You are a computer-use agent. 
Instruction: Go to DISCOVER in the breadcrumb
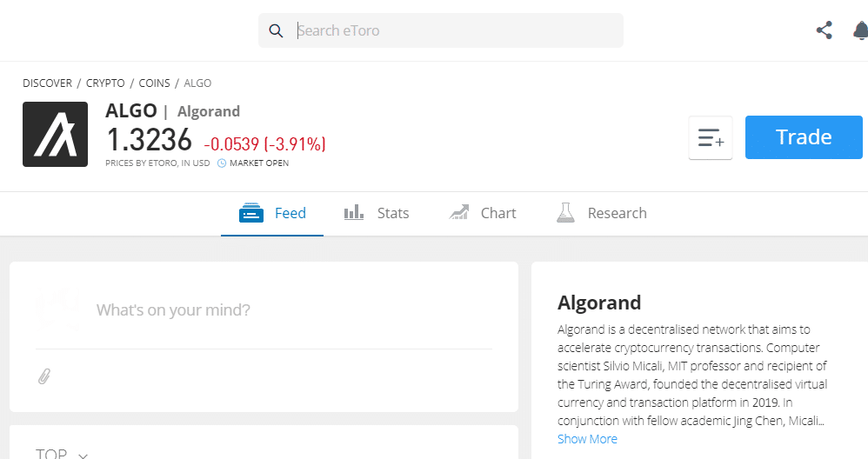pyautogui.click(x=47, y=83)
